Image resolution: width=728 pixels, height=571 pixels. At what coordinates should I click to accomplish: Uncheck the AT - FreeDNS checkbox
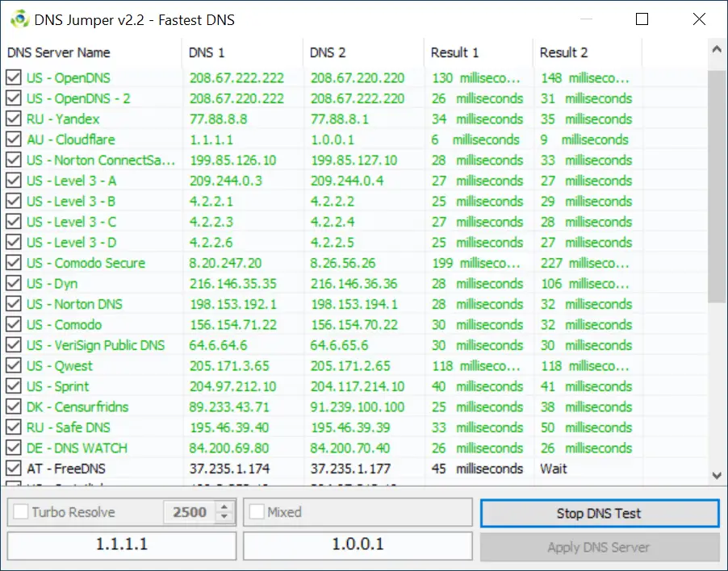(x=14, y=468)
